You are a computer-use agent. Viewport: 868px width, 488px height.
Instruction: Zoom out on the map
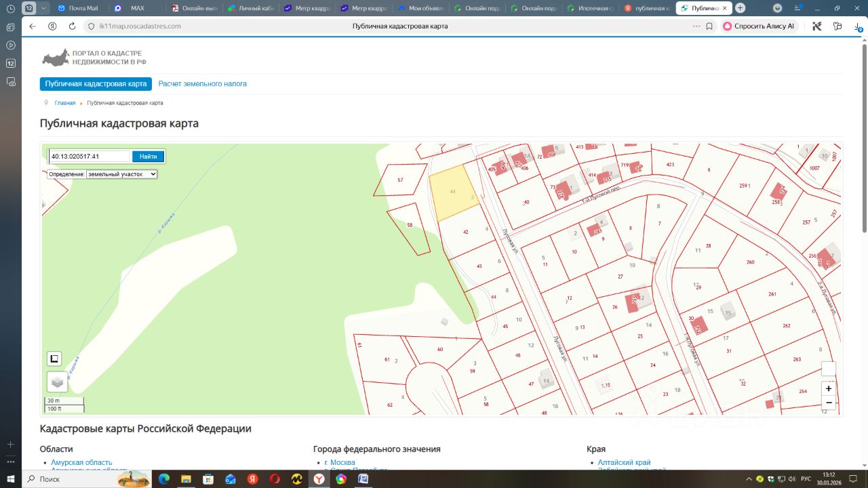click(829, 403)
